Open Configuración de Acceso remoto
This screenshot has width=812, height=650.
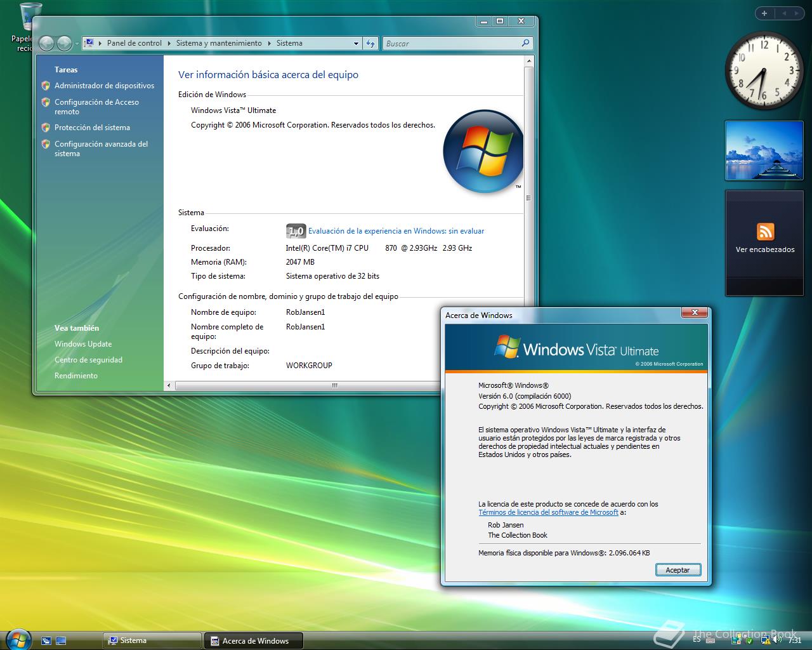coord(96,107)
